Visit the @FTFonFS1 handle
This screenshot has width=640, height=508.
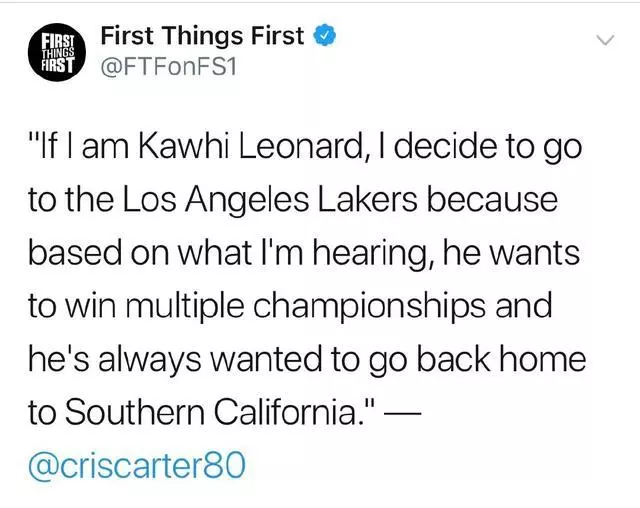[169, 67]
